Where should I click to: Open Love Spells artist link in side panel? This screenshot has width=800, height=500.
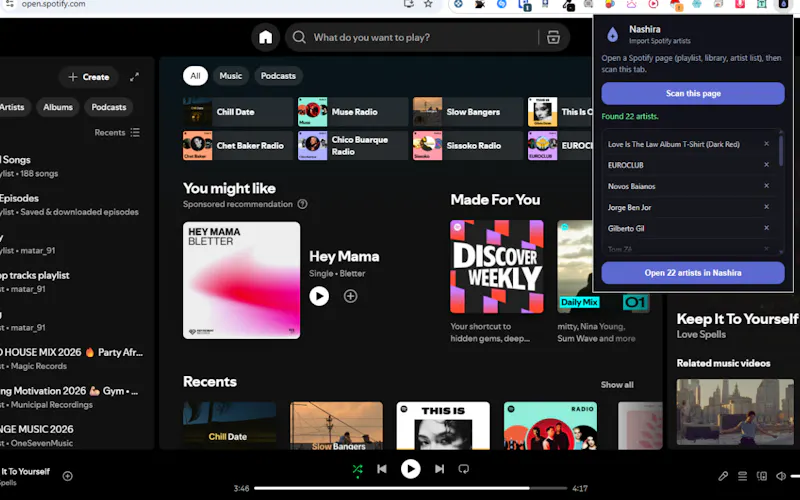pos(701,335)
